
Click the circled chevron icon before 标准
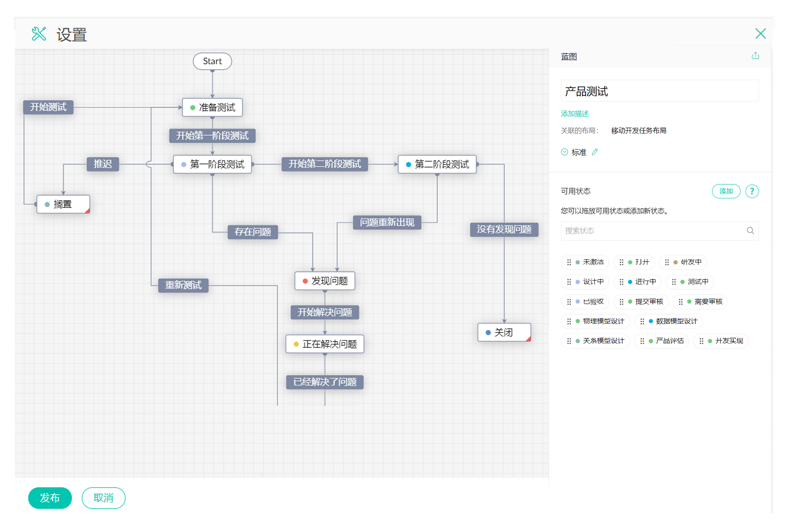point(564,152)
